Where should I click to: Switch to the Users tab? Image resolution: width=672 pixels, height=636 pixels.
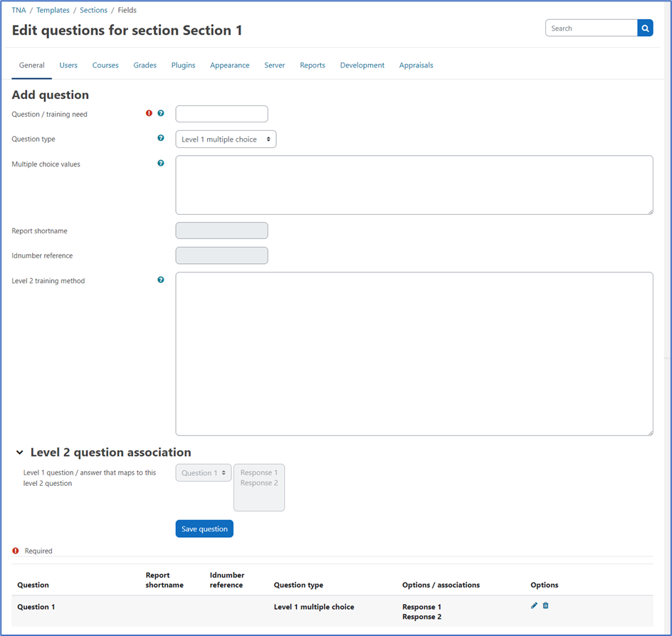pos(68,65)
